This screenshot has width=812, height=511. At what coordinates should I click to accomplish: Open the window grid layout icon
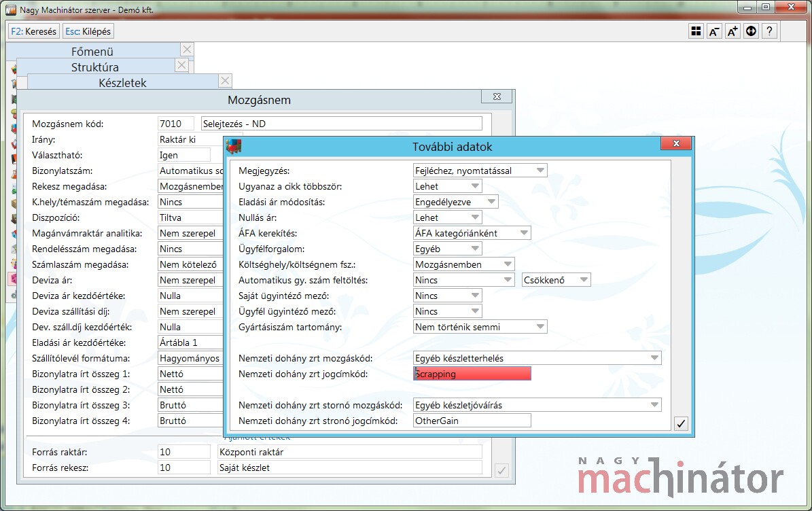[x=696, y=31]
